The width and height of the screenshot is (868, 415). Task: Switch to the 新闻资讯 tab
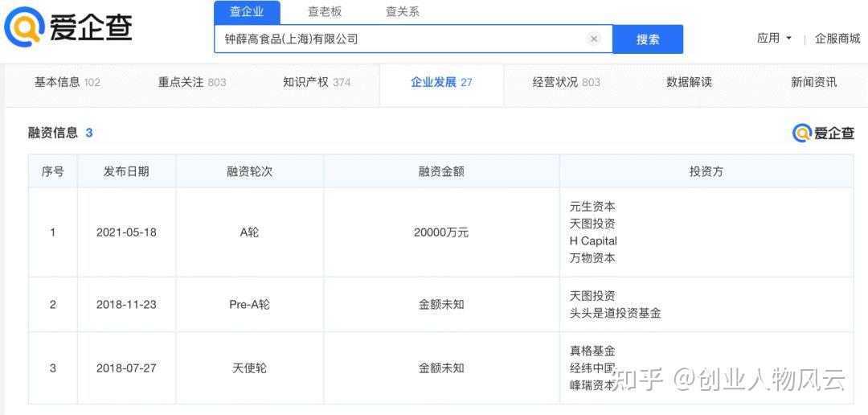813,83
